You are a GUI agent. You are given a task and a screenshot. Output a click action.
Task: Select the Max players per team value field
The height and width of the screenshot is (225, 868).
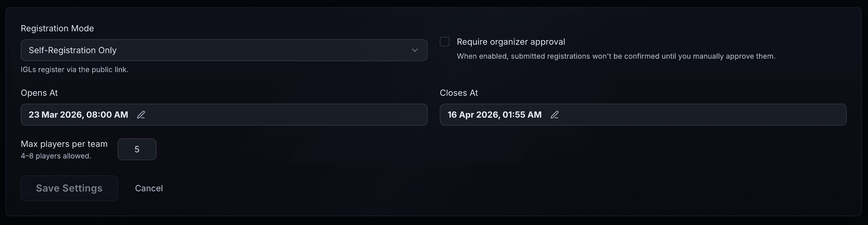point(137,149)
